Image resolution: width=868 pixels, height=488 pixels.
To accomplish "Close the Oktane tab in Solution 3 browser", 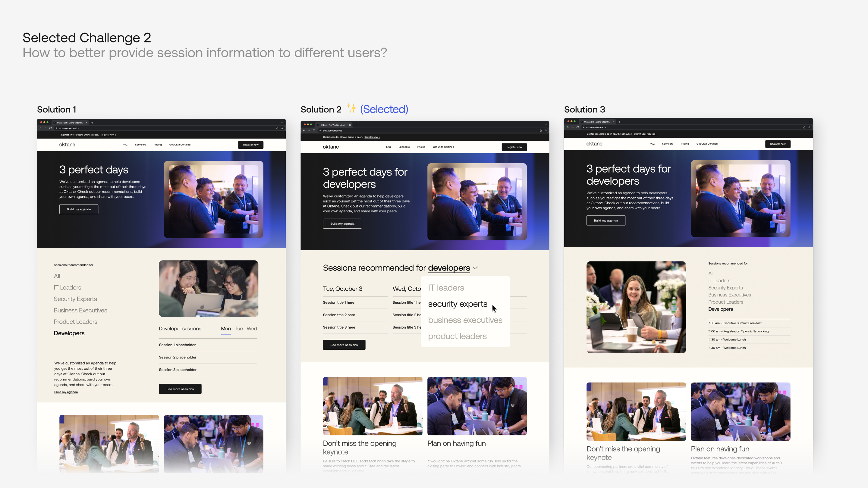I will pos(613,122).
